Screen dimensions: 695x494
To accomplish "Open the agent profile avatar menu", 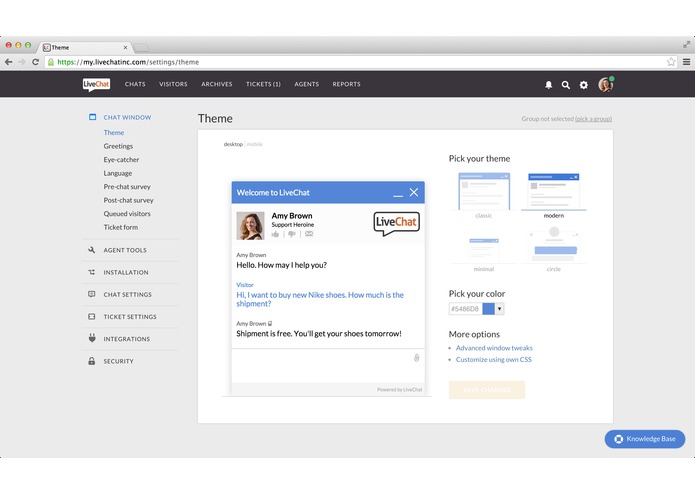I will [x=605, y=84].
